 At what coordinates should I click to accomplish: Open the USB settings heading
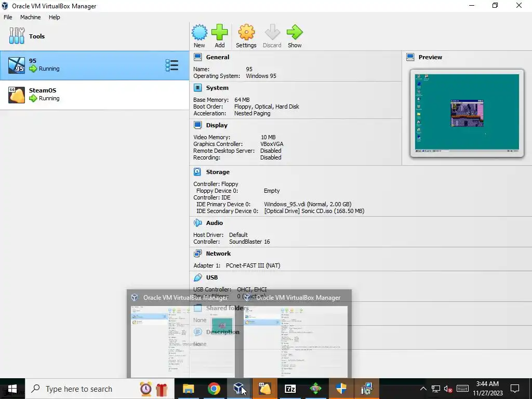pyautogui.click(x=212, y=277)
